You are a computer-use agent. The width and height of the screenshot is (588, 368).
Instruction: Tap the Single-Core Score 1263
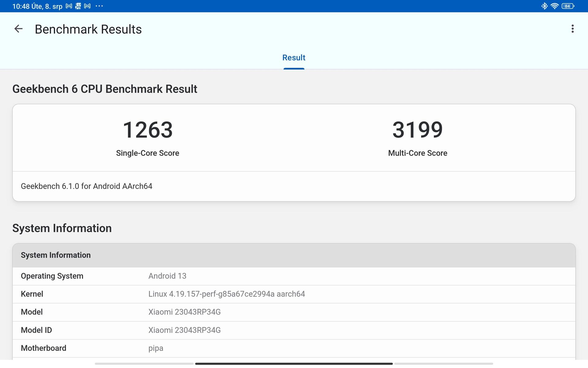point(148,130)
